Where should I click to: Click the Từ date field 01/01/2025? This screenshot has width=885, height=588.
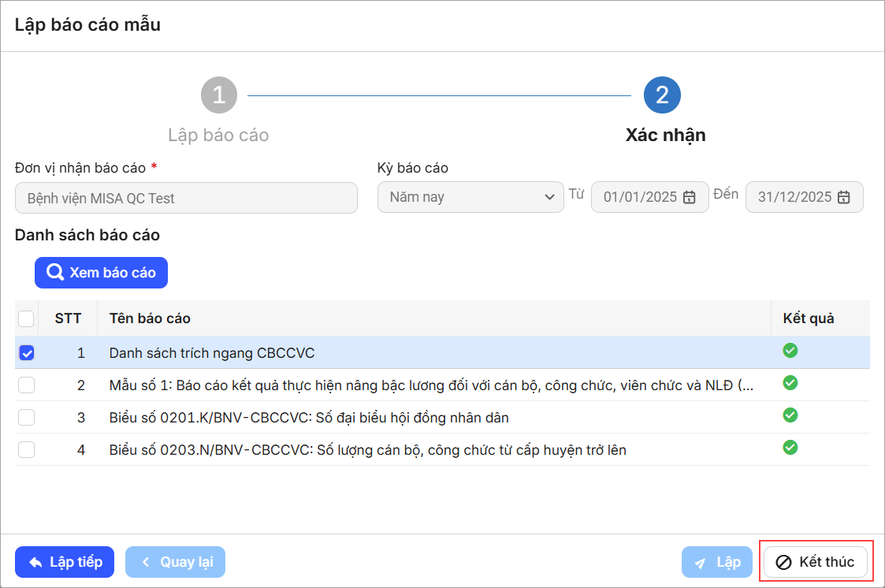[x=649, y=197]
